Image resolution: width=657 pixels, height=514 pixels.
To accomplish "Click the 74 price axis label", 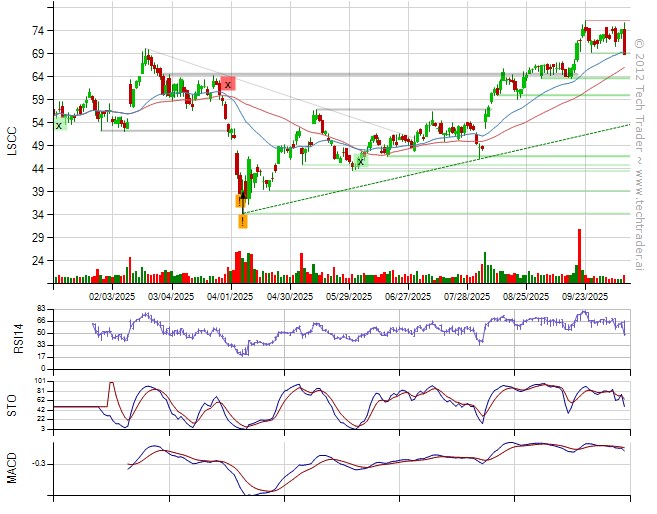I will click(x=37, y=31).
